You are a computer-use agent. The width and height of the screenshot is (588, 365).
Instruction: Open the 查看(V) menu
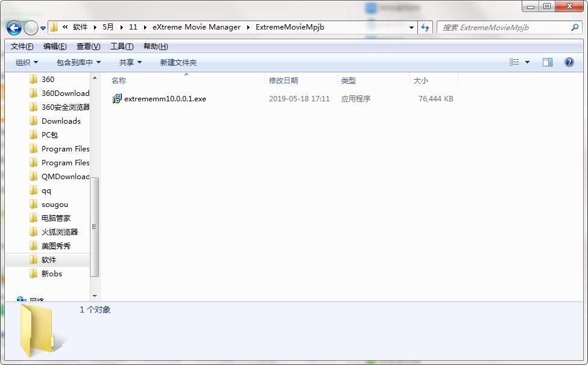point(88,46)
